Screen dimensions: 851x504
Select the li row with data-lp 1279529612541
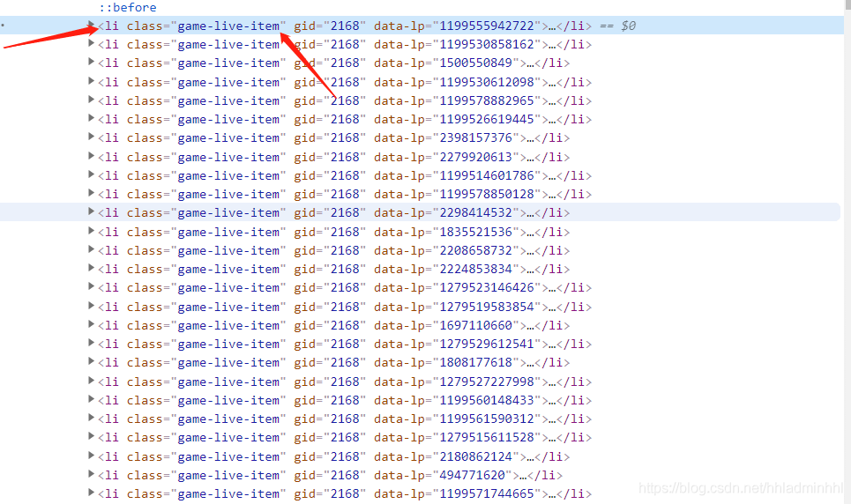point(345,344)
